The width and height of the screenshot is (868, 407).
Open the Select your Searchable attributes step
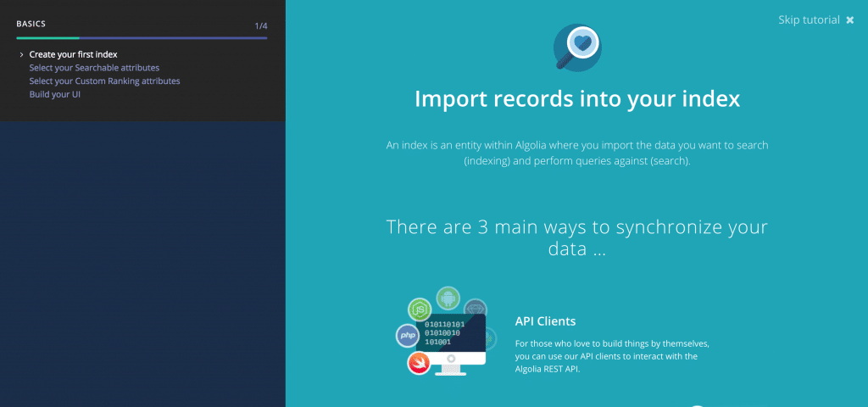[94, 68]
